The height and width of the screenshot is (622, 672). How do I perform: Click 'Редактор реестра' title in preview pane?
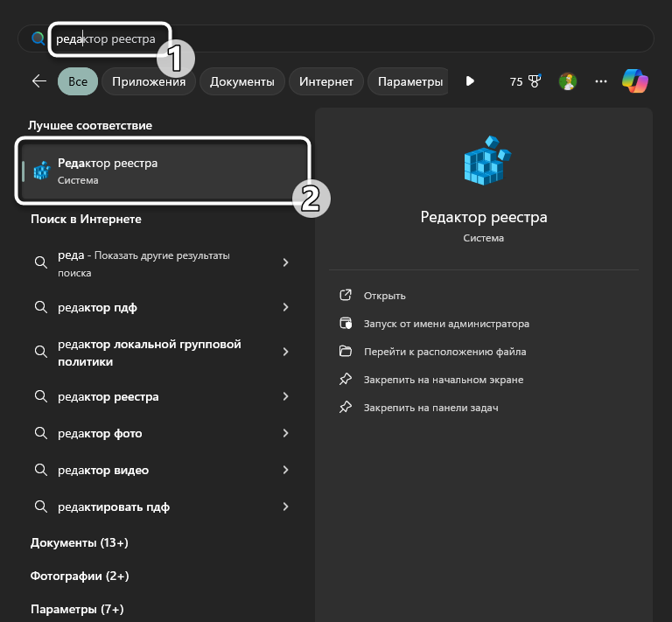[x=483, y=217]
